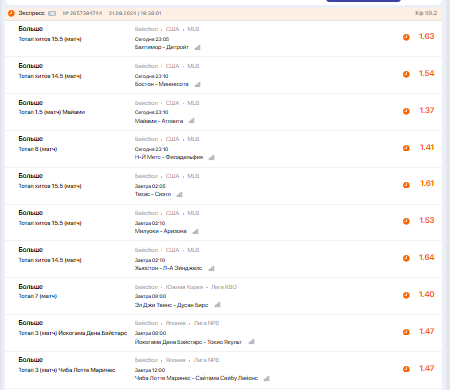Click the orange clock icon in Экспресс header
Image resolution: width=450 pixels, height=390 pixels.
[11, 13]
